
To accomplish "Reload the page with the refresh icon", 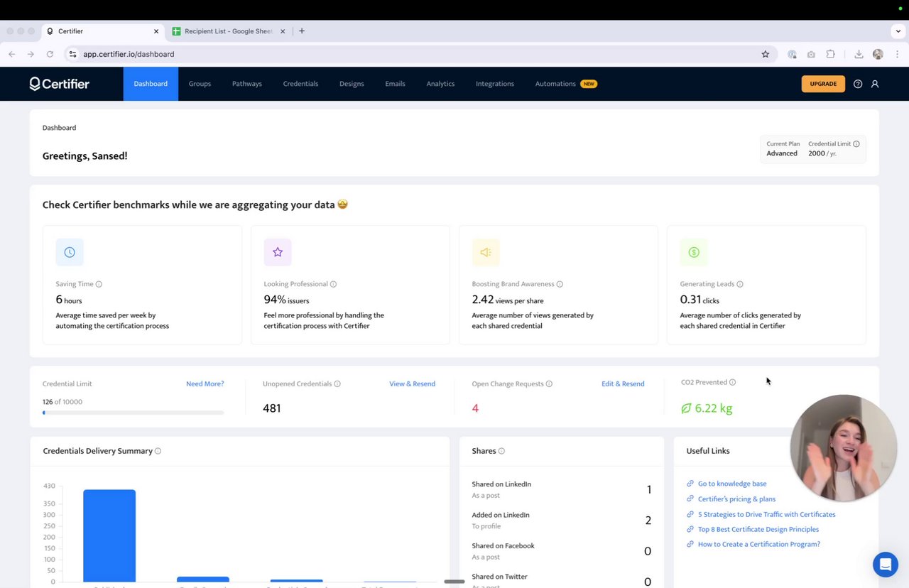I will [x=50, y=54].
